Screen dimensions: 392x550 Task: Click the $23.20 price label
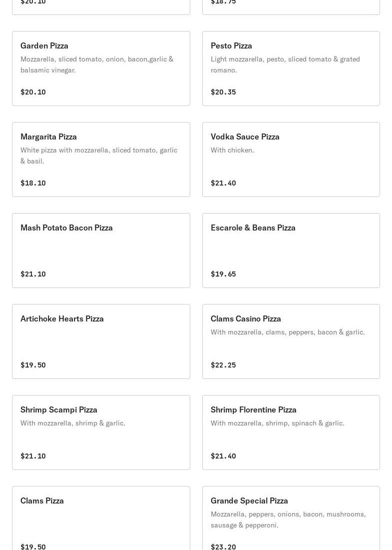point(223,546)
